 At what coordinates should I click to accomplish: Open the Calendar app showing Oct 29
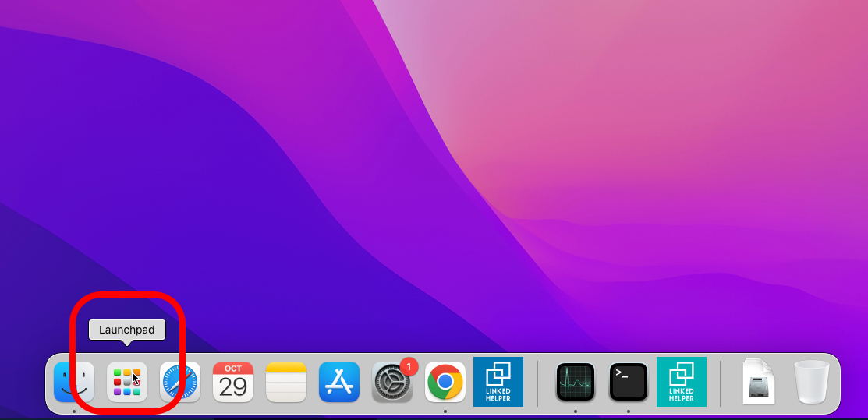coord(233,382)
